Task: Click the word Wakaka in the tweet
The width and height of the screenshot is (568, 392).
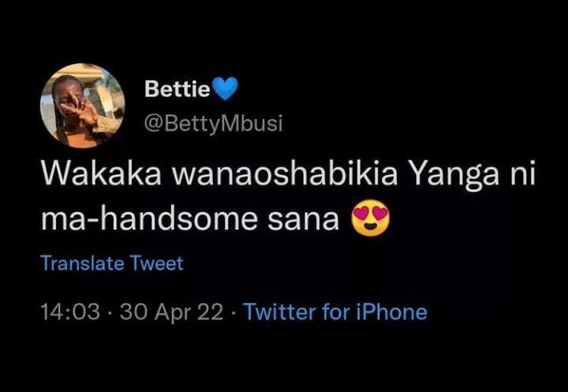Action: [102, 174]
